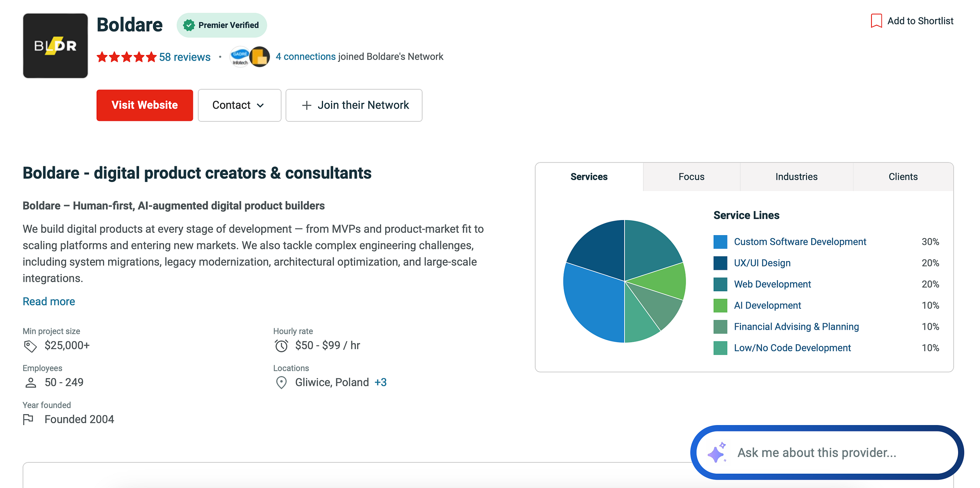Open the AI Development service link
The height and width of the screenshot is (488, 980).
coord(767,306)
